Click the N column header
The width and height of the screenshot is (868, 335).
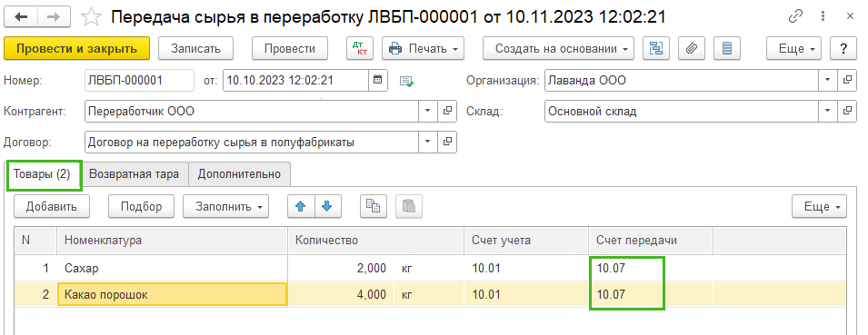35,241
